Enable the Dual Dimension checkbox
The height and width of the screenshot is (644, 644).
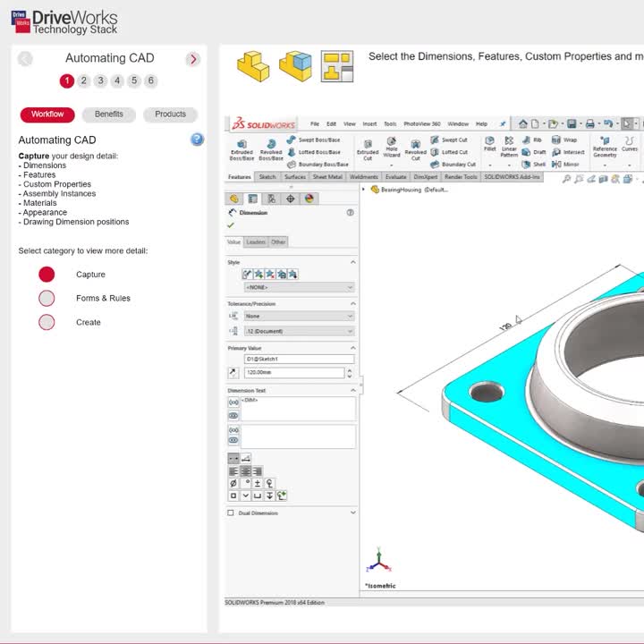pyautogui.click(x=231, y=513)
